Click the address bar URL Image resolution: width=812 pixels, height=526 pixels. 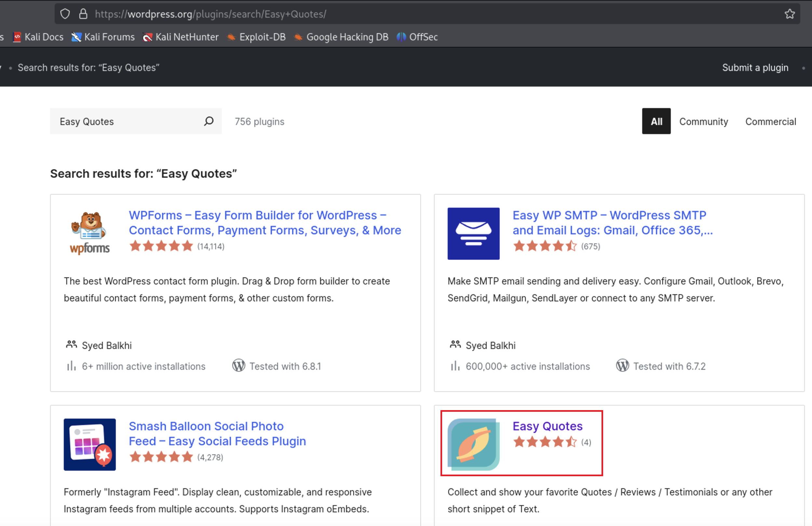coord(210,14)
